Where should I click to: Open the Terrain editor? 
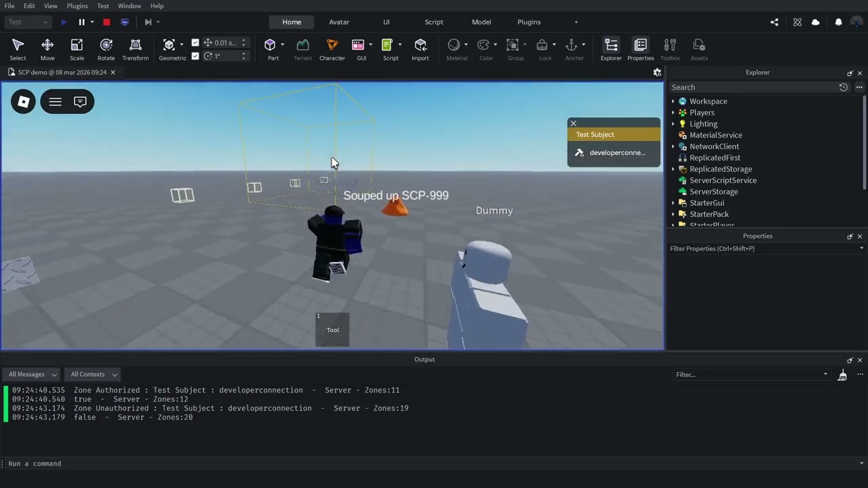point(302,49)
